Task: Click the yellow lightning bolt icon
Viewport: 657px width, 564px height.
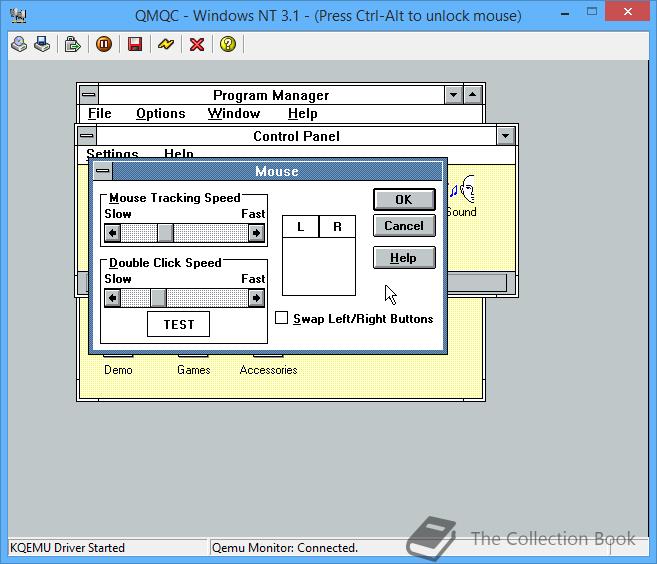Action: [x=166, y=44]
